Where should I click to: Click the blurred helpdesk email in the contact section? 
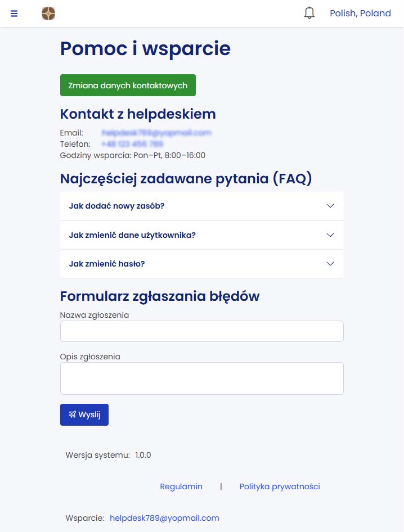[156, 133]
